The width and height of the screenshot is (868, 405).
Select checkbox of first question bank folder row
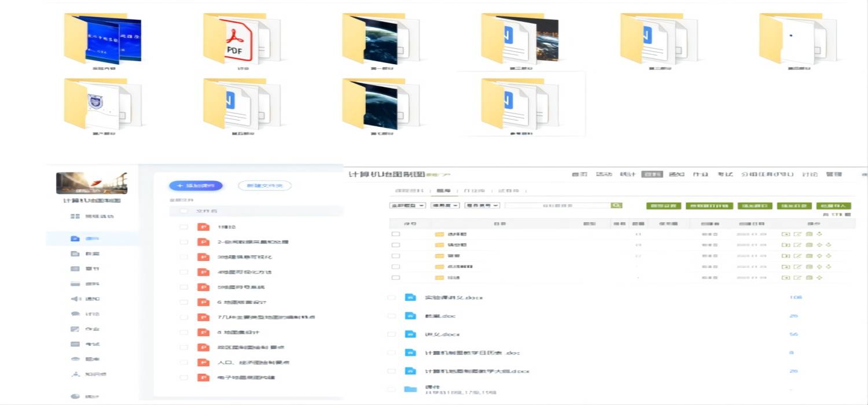tap(396, 234)
